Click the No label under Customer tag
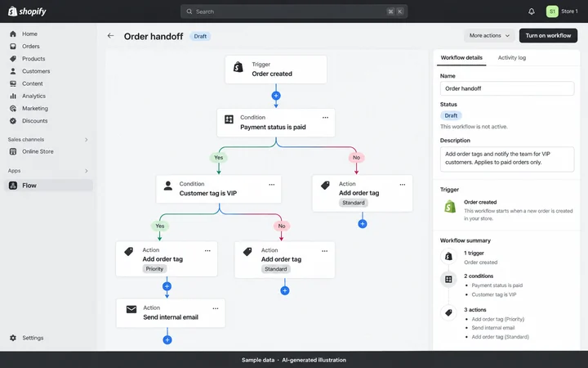This screenshot has width=588, height=368. pos(282,226)
